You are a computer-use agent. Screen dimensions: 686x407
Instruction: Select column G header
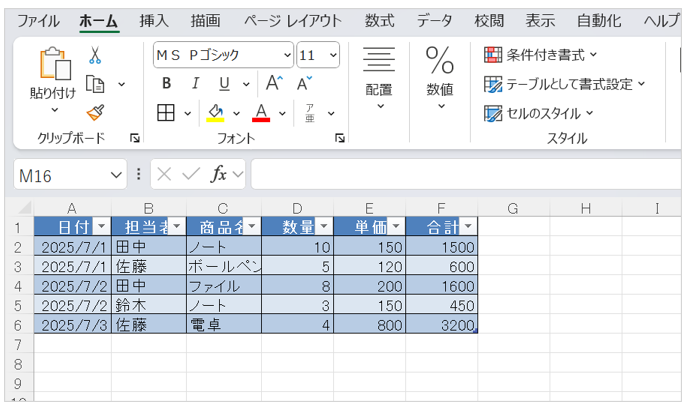click(513, 208)
